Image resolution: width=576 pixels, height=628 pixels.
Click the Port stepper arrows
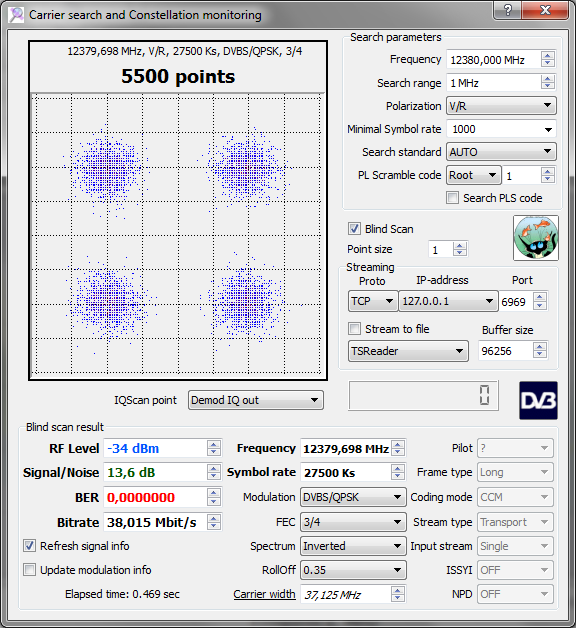[540, 301]
